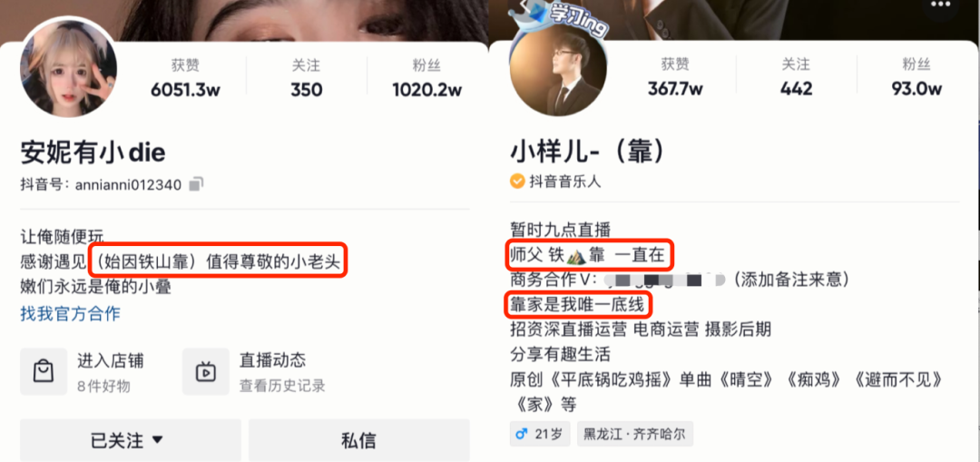Viewport: 980px width, 462px height.
Task: Open the 关注 442 following list
Action: click(797, 79)
